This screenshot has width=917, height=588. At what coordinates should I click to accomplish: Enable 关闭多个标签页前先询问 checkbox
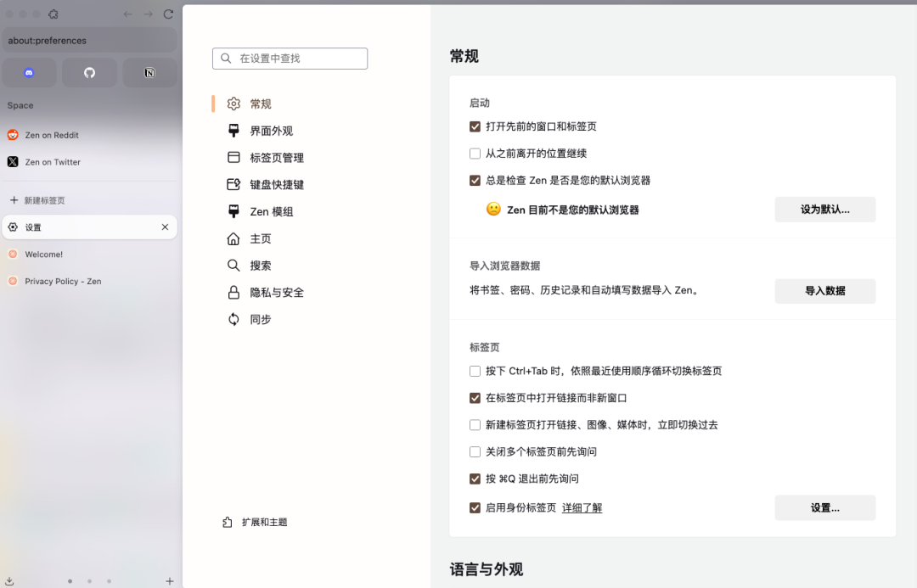point(475,451)
